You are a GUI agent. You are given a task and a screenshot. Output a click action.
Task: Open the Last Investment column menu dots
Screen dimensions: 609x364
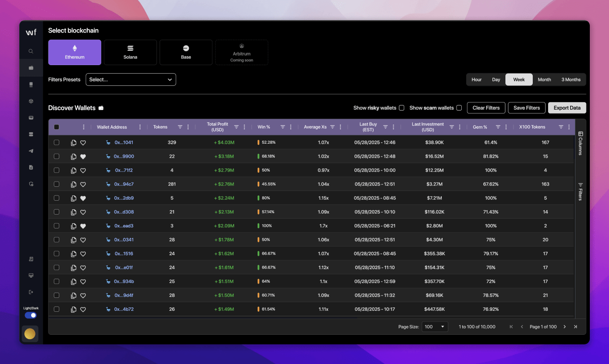459,127
